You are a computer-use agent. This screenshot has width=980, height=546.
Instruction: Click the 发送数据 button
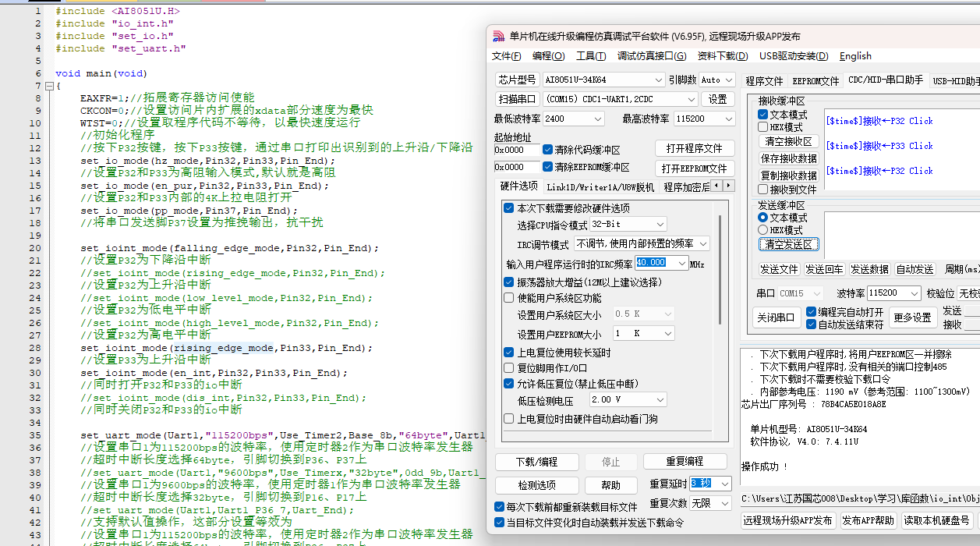[x=869, y=269]
